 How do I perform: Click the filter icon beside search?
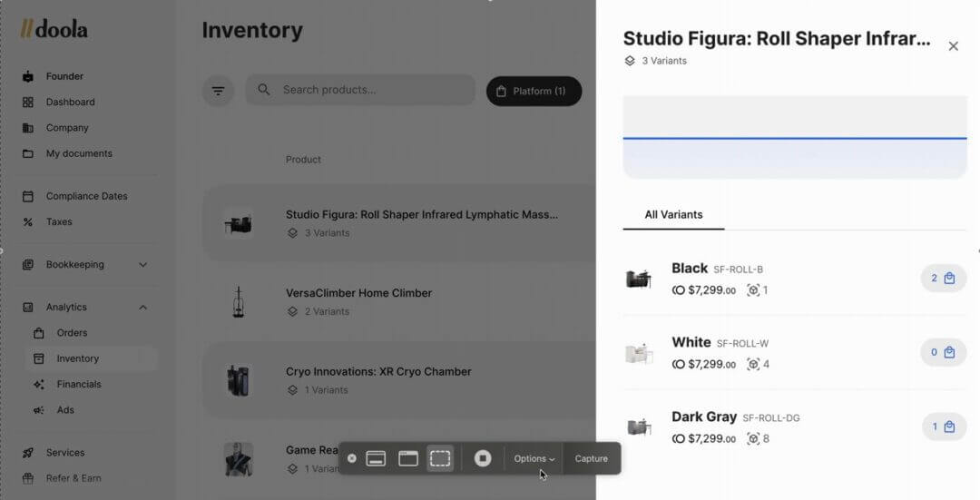218,91
